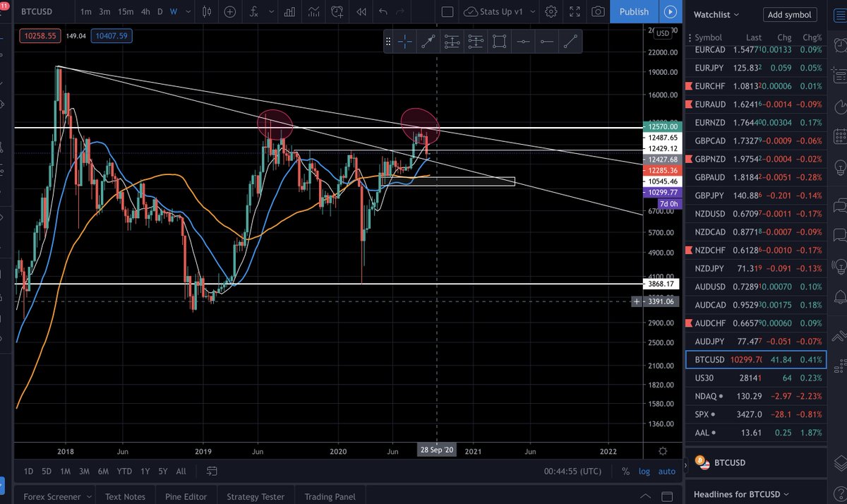Select the 15m interval
847x504 pixels.
[x=125, y=12]
